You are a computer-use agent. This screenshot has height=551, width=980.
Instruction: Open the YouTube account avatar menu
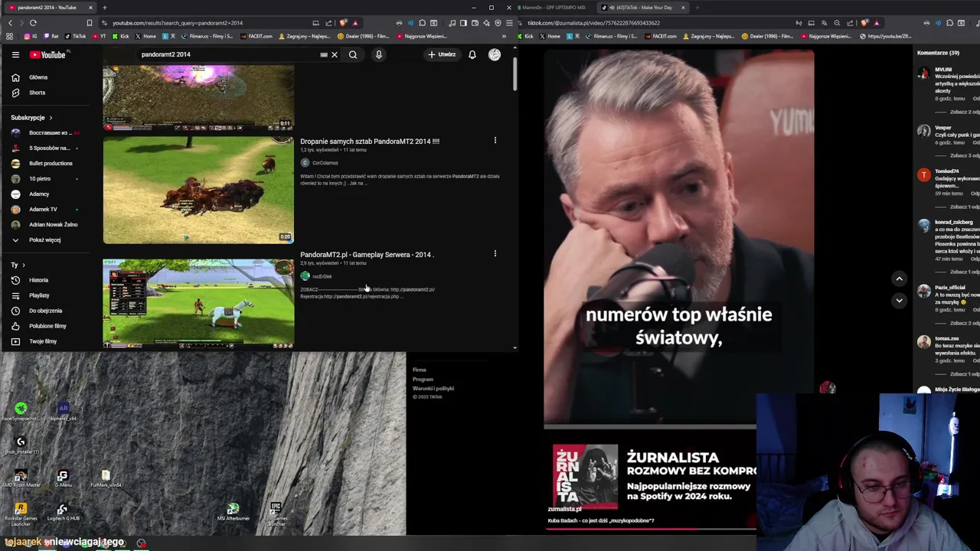pos(495,54)
